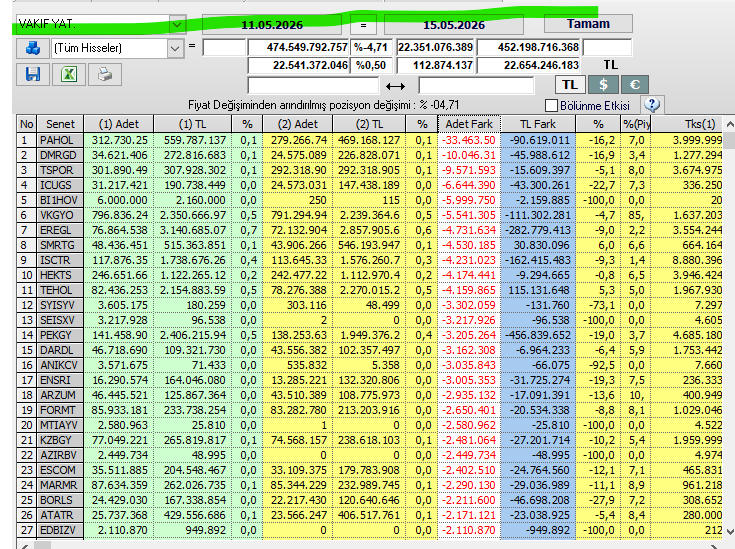This screenshot has height=549, width=735.
Task: Select the PAHOL row
Action: point(369,140)
